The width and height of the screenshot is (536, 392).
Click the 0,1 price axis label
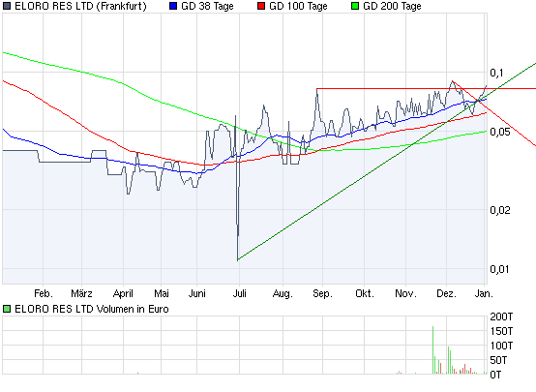click(496, 73)
